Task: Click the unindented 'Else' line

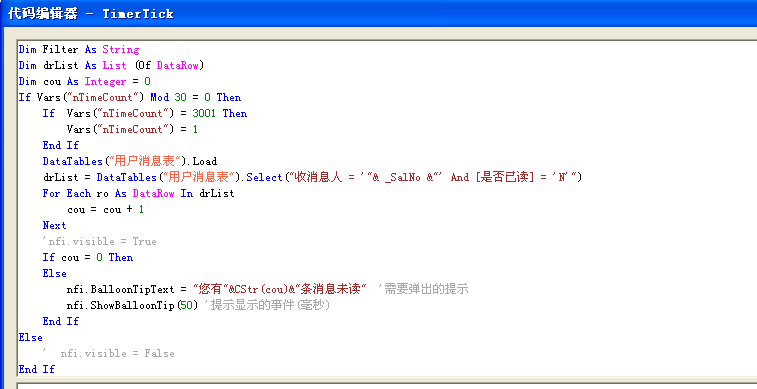Action: 30,337
